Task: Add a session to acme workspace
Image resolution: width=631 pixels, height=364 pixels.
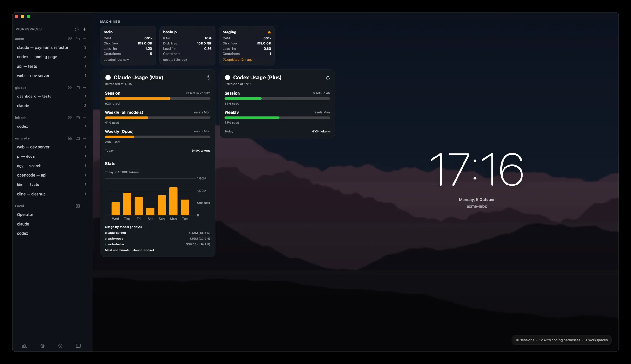Action: click(x=85, y=39)
